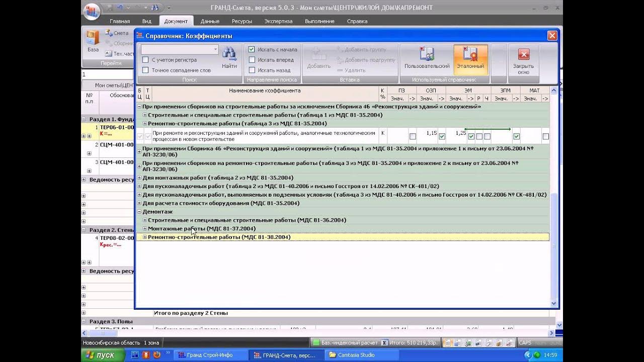Expand the сборников на ремонтно-строительные работы group

point(139,166)
